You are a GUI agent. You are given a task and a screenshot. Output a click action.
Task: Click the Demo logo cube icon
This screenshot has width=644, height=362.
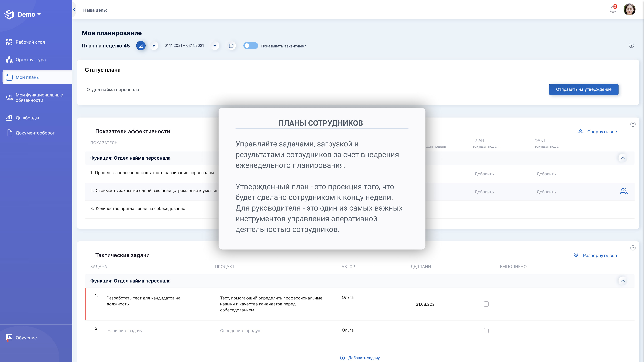[9, 14]
